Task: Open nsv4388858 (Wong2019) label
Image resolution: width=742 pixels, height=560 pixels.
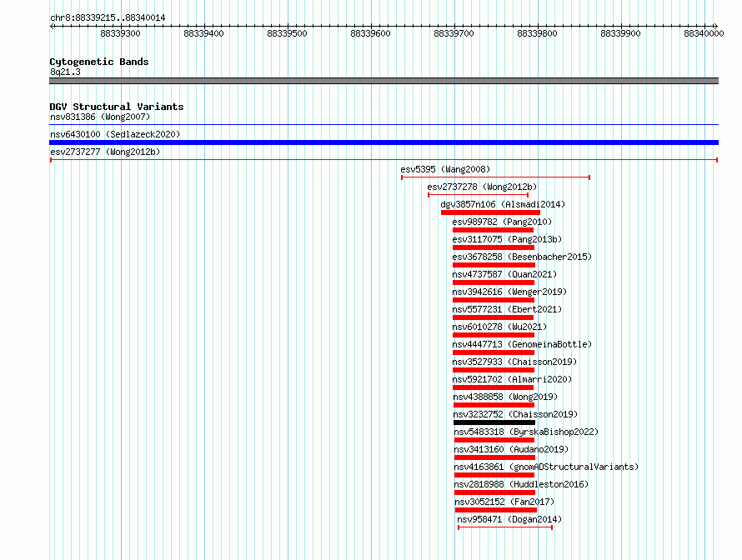Action: pyautogui.click(x=505, y=397)
